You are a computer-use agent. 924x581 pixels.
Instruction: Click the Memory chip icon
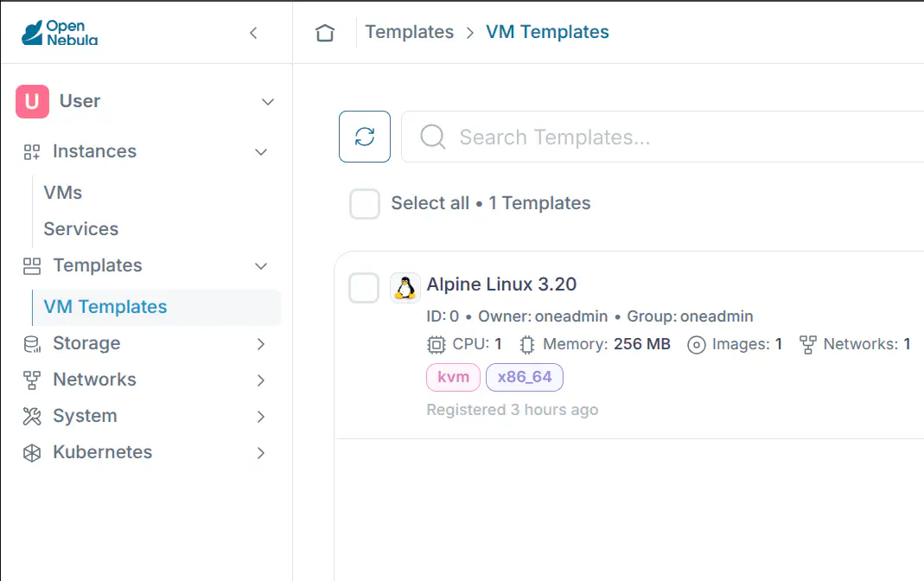(x=527, y=345)
